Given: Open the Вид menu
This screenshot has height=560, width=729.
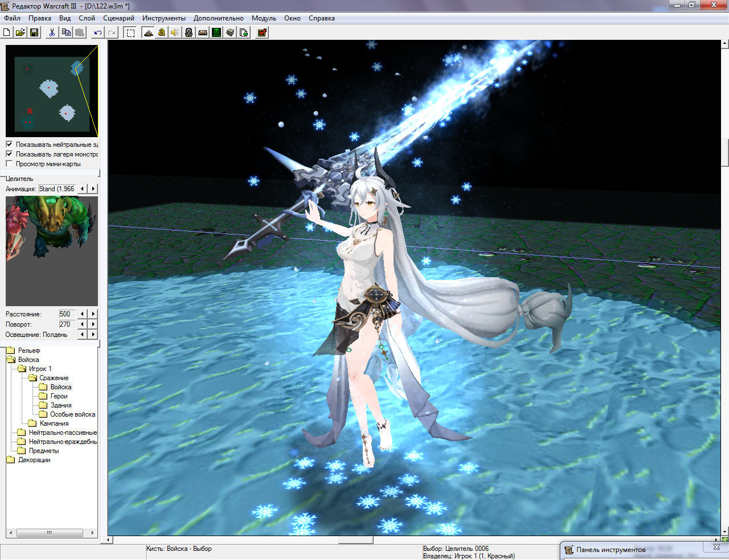Looking at the screenshot, I should [65, 18].
